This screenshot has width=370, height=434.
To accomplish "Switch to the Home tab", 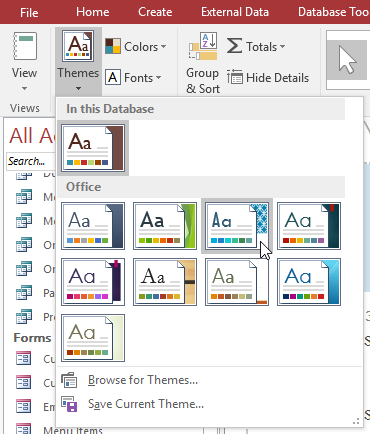I will pyautogui.click(x=93, y=12).
